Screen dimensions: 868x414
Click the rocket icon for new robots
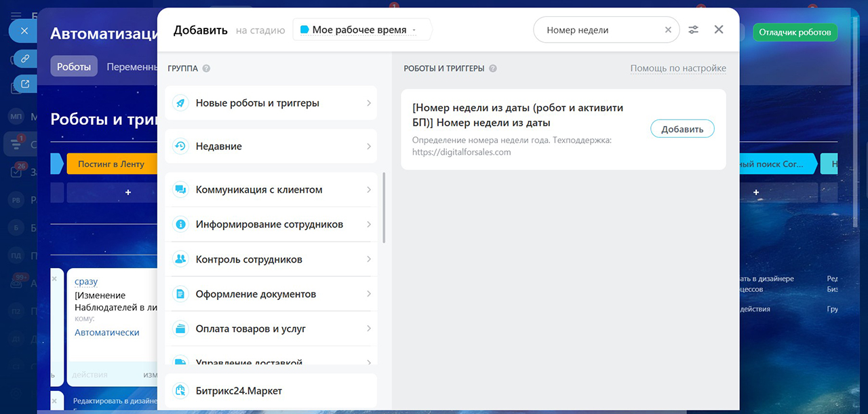coord(180,103)
